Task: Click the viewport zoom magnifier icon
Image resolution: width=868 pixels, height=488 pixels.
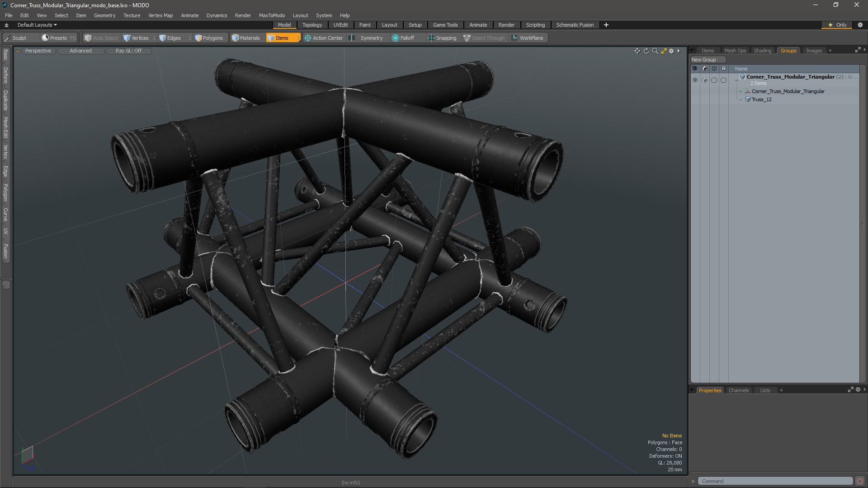Action: 655,51
